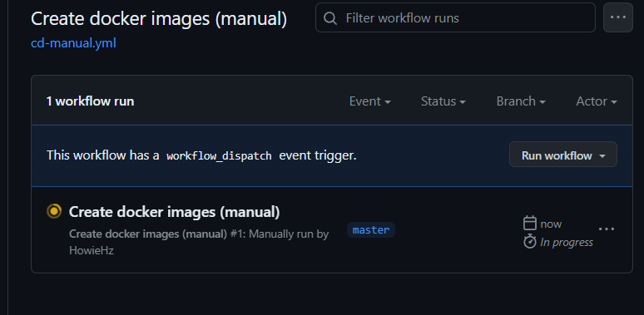Image resolution: width=644 pixels, height=315 pixels.
Task: Click the stopwatch icon beside In progress
Action: [x=530, y=242]
